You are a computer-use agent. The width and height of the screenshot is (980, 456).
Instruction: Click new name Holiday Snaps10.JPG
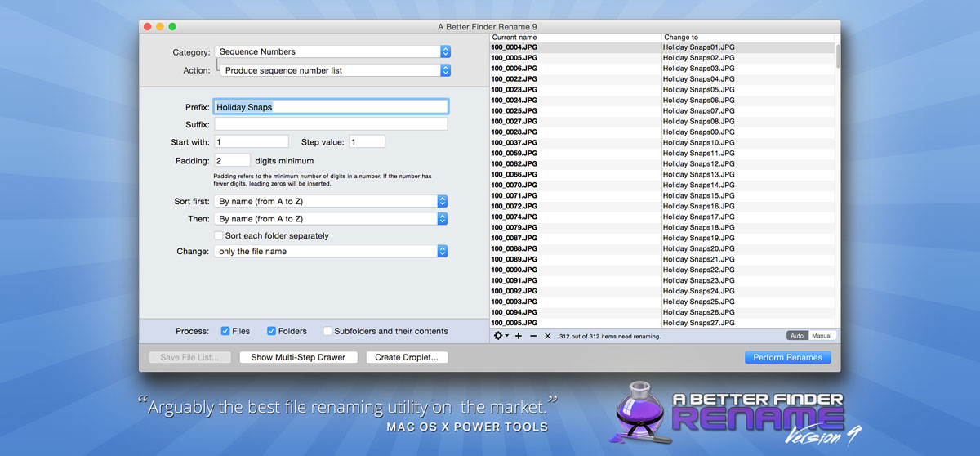[x=699, y=143]
